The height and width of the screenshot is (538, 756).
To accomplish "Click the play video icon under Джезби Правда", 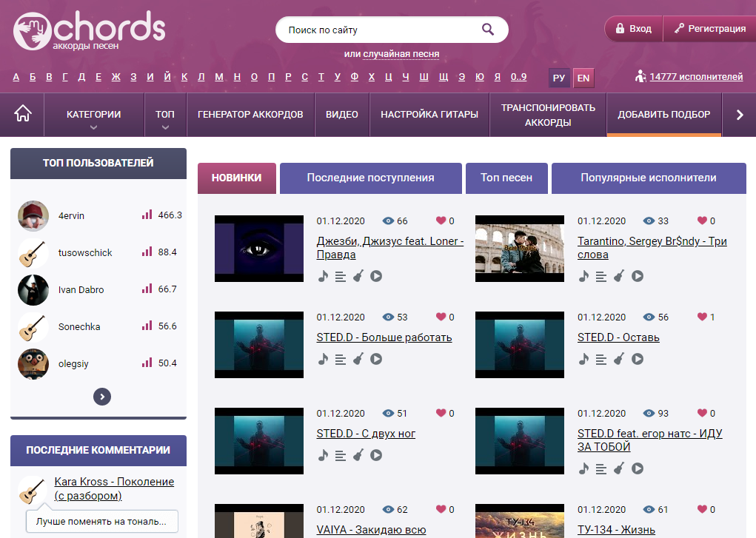I will pos(376,276).
